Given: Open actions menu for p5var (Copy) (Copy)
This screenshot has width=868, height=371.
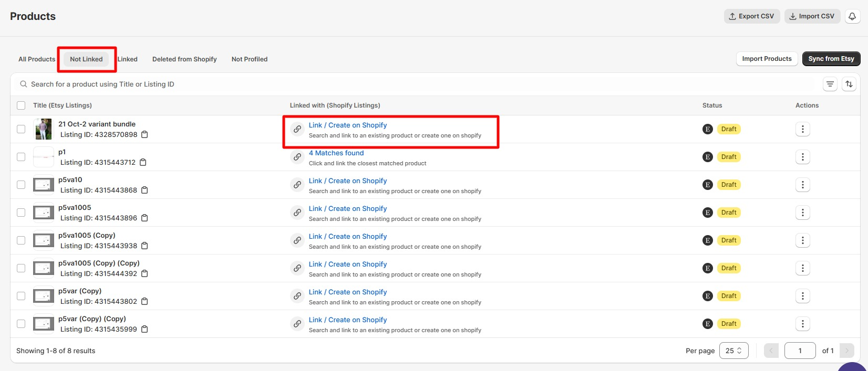Looking at the screenshot, I should [x=802, y=324].
